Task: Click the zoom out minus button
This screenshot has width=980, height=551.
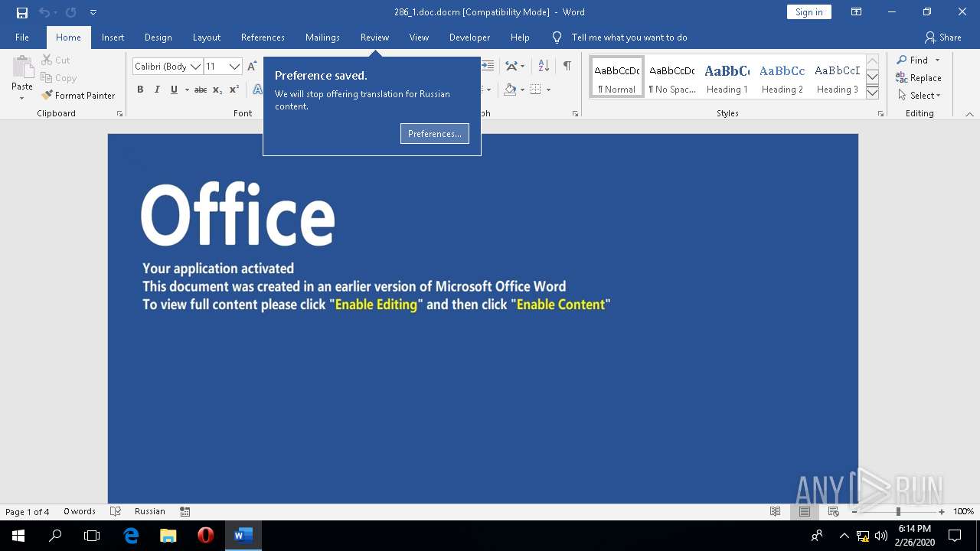Action: 854,511
